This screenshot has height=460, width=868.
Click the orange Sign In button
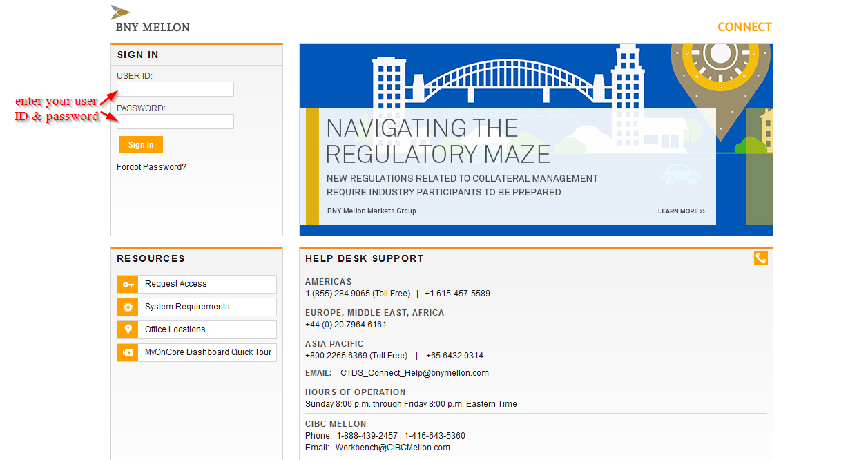pos(141,144)
